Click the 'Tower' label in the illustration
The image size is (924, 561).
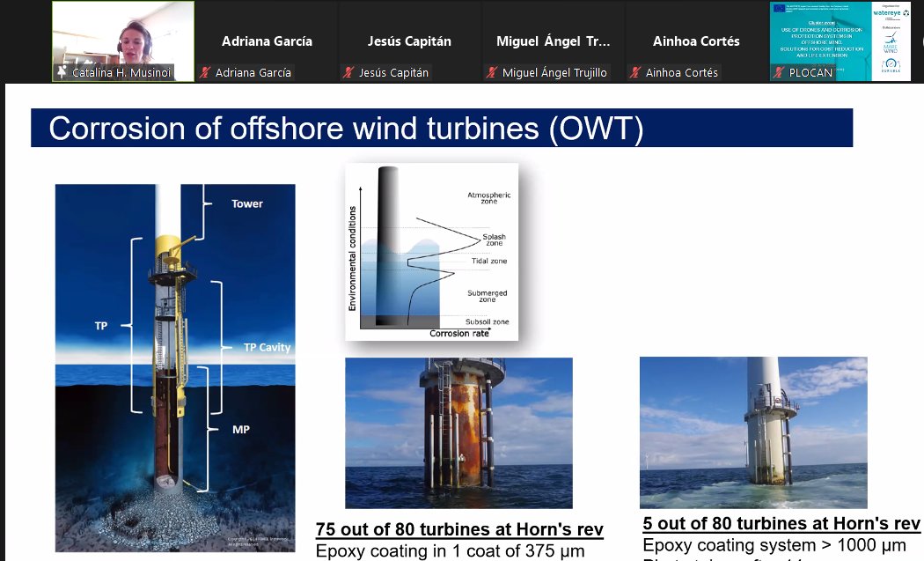tap(247, 203)
